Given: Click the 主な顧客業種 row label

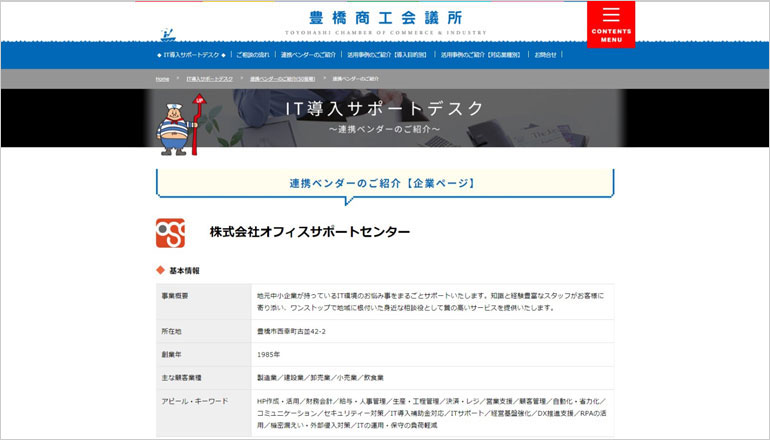Looking at the screenshot, I should coord(182,378).
